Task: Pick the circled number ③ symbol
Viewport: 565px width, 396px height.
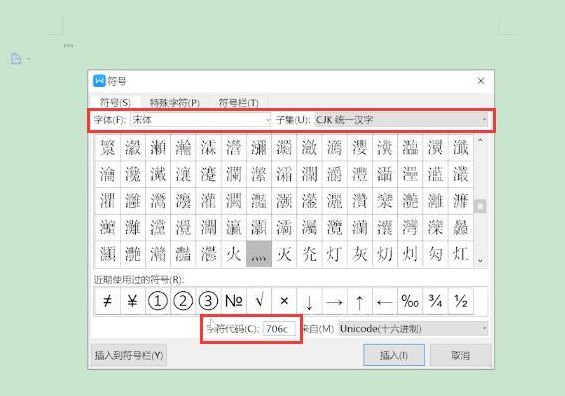Action: point(208,301)
